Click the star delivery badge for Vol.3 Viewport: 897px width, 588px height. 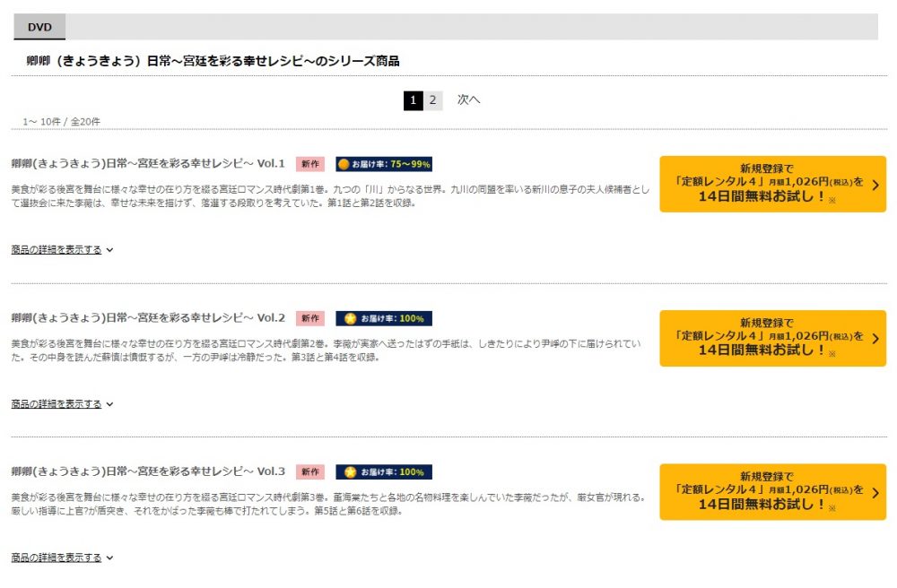coord(384,472)
